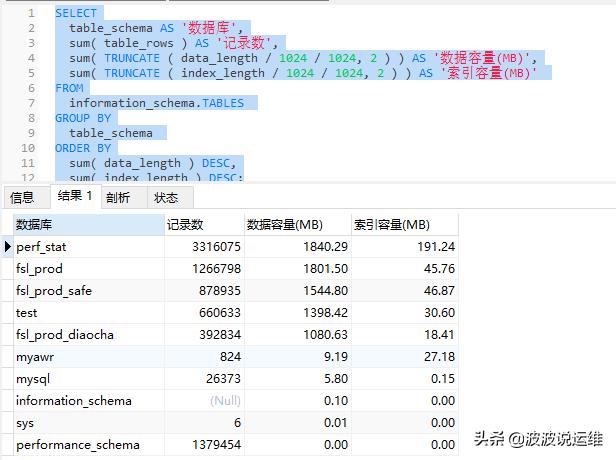Click the 660633 record count cell
This screenshot has width=616, height=460.
(204, 313)
